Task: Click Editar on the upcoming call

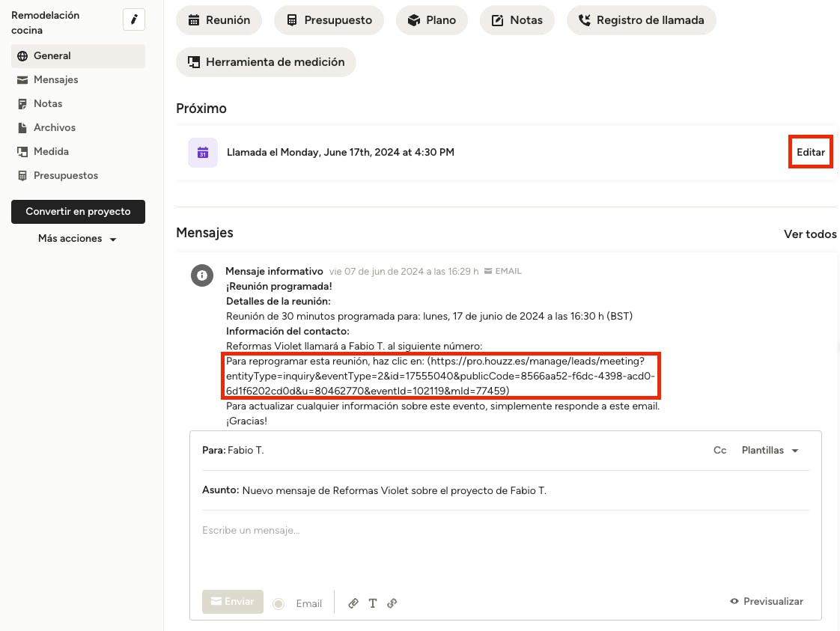Action: click(810, 152)
